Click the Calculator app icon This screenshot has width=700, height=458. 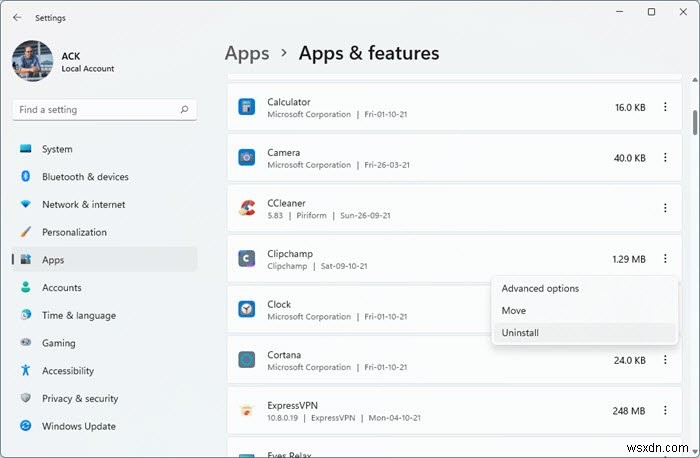pos(246,107)
